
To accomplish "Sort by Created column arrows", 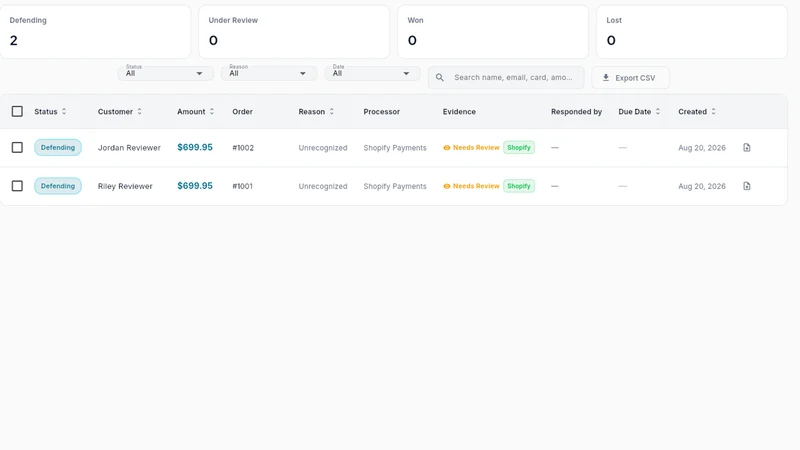I will 713,111.
